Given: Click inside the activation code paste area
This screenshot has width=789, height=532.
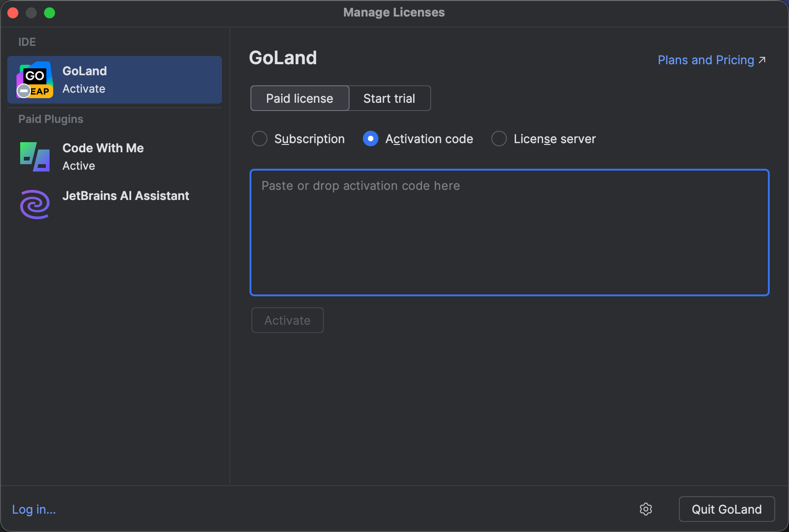Looking at the screenshot, I should (509, 233).
